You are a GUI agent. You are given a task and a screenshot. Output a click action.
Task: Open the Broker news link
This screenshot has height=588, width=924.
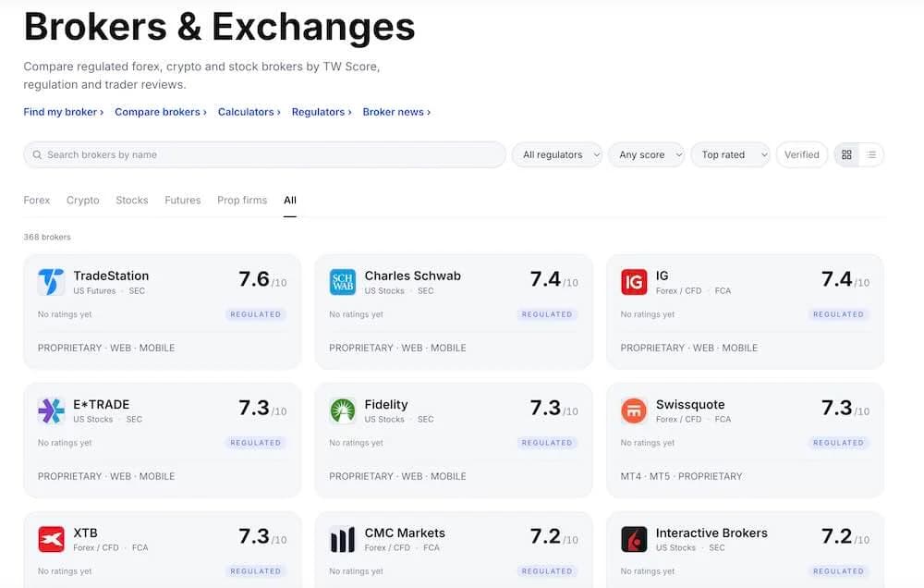pyautogui.click(x=396, y=112)
